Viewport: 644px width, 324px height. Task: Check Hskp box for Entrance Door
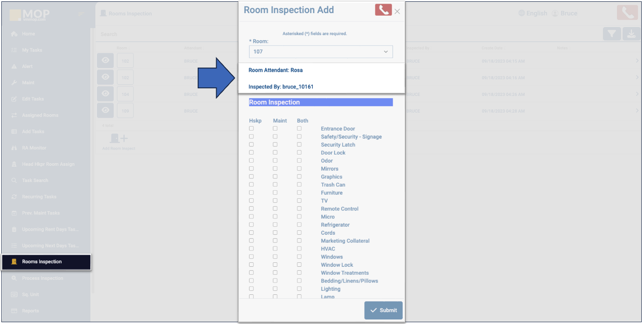251,128
